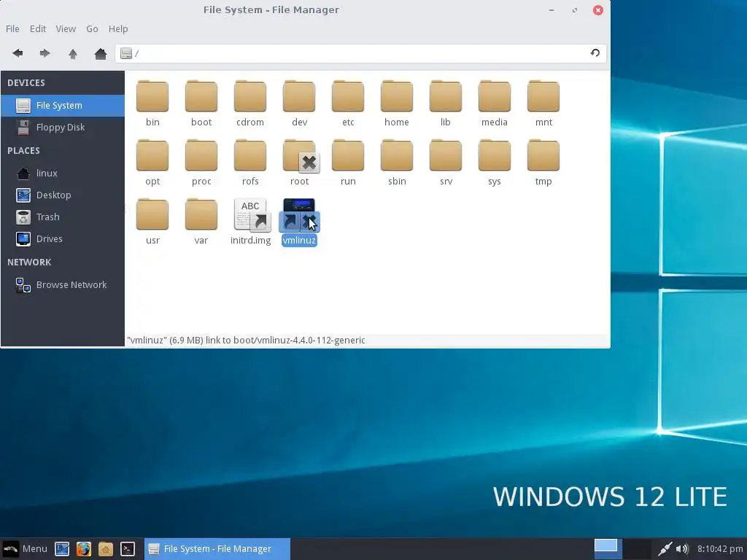
Task: Open the taskbar Menu button
Action: click(x=25, y=548)
